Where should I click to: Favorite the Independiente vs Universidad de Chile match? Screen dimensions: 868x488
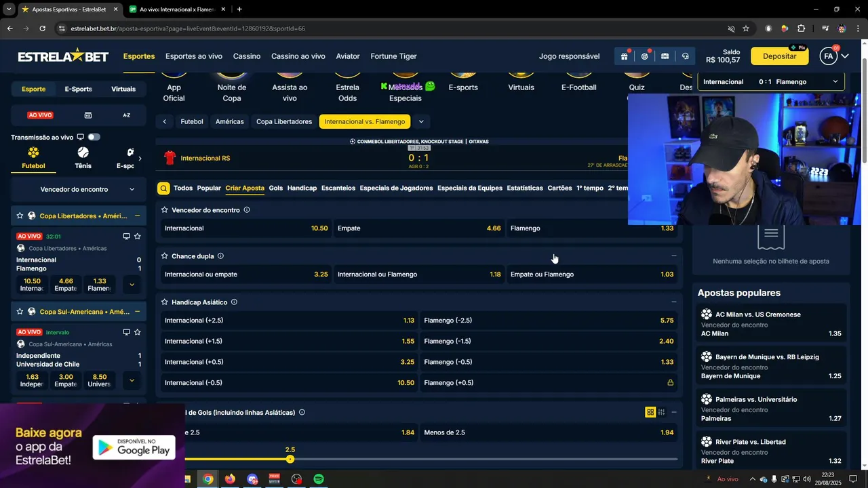click(x=138, y=332)
